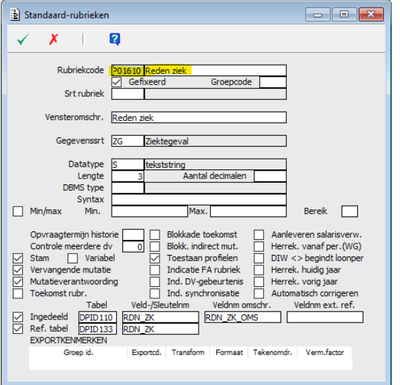Image resolution: width=400 pixels, height=385 pixels.
Task: Enable Blokkade toekomst checkbox
Action: pos(155,235)
